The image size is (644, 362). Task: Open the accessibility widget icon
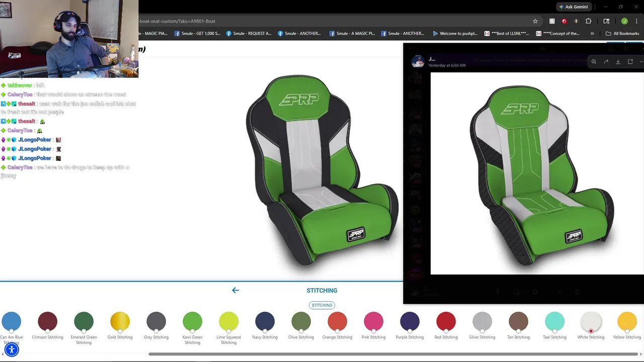tap(12, 349)
